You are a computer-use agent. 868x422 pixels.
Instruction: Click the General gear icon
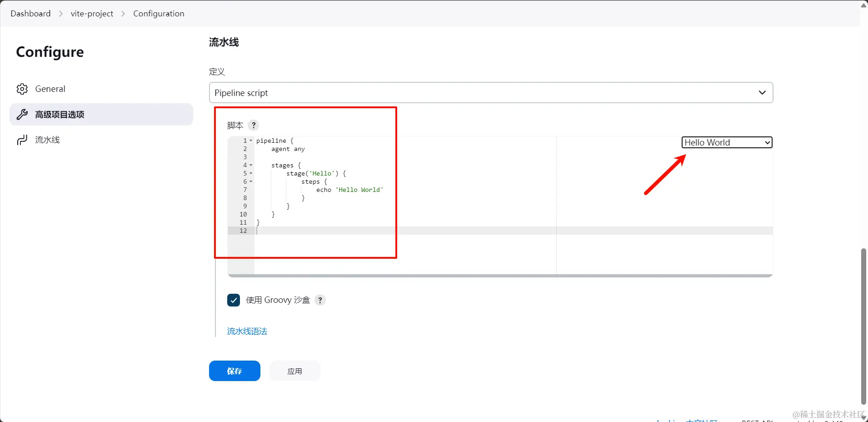coord(22,89)
